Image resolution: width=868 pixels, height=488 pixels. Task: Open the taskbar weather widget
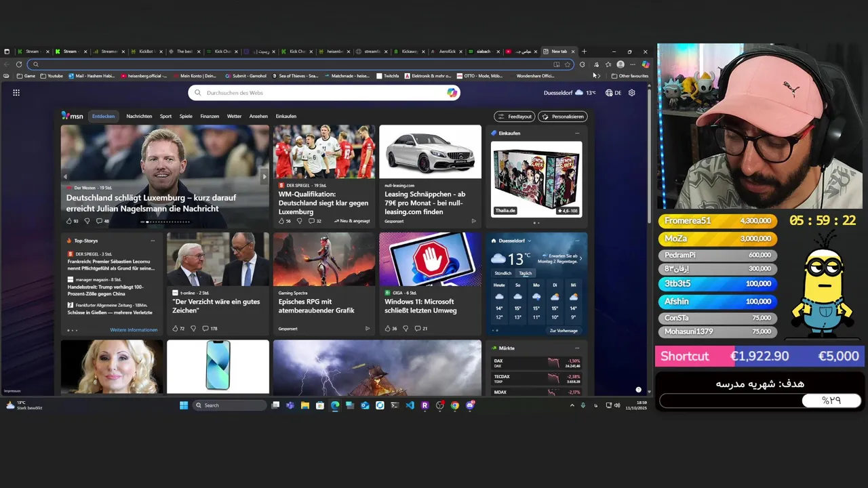[24, 405]
